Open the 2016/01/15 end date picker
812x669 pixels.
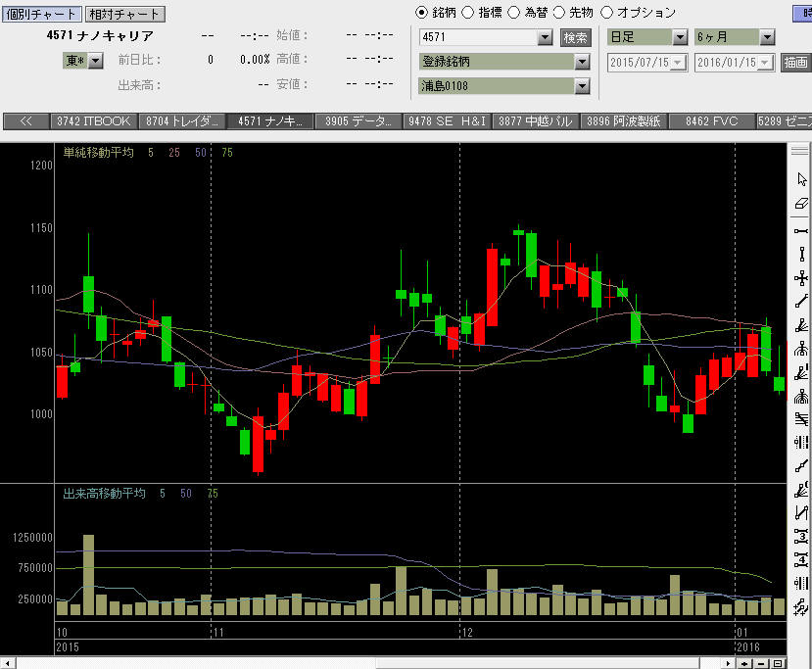click(x=765, y=63)
